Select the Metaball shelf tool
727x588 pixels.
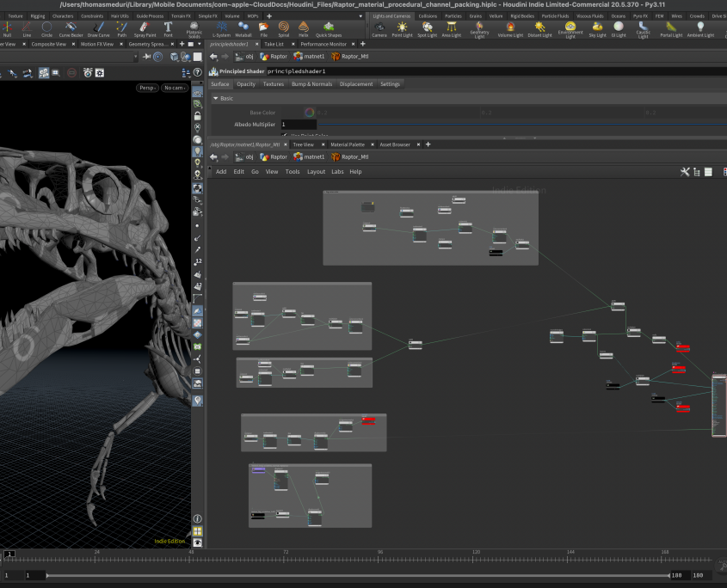tap(243, 28)
